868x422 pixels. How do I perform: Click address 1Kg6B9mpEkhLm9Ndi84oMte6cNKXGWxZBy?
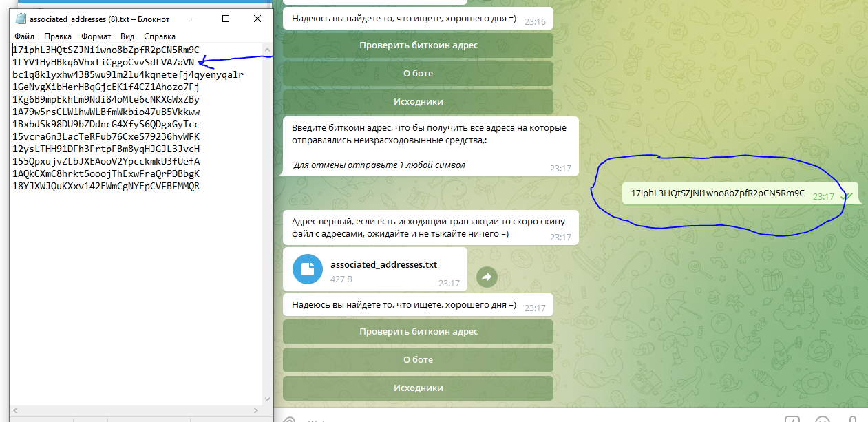pyautogui.click(x=106, y=99)
